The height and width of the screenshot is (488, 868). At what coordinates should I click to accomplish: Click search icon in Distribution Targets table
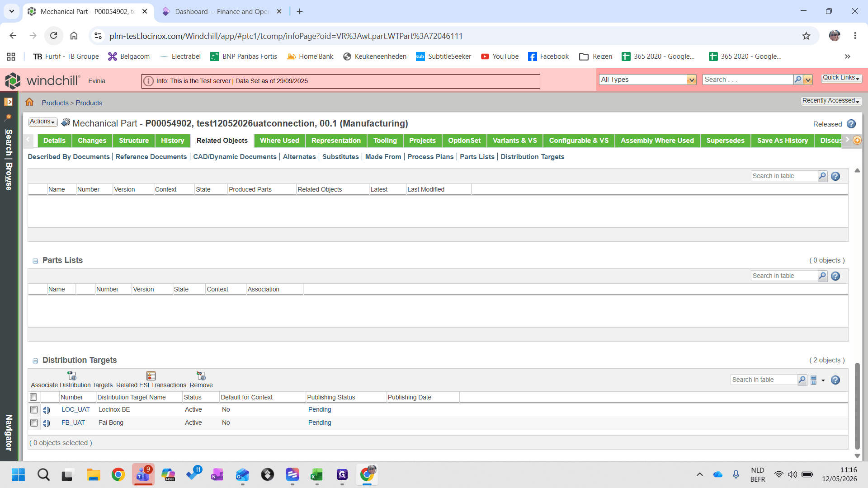click(802, 380)
